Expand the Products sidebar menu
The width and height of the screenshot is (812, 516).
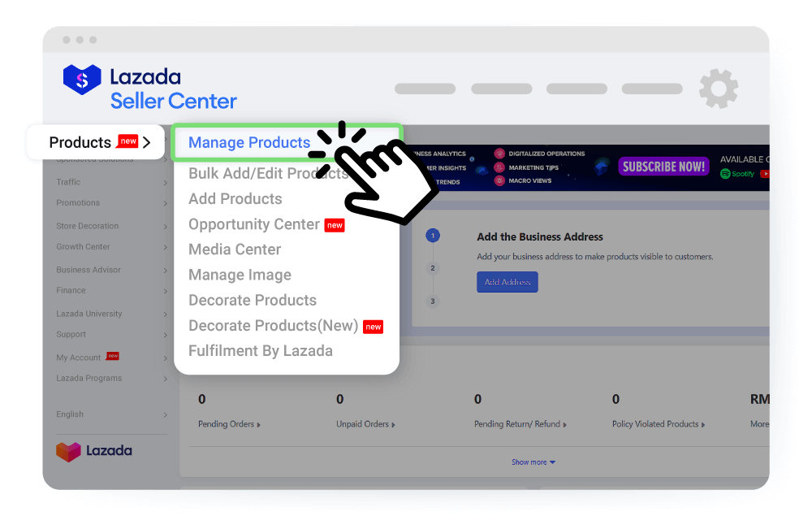coord(96,142)
